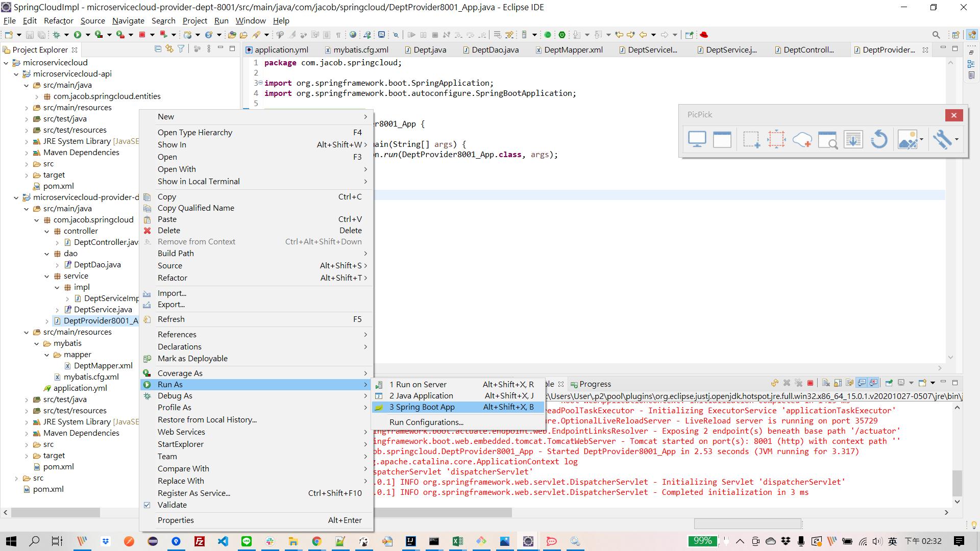Screen dimensions: 980x551
Task: Open FileZilla from the taskbar
Action: (200, 541)
